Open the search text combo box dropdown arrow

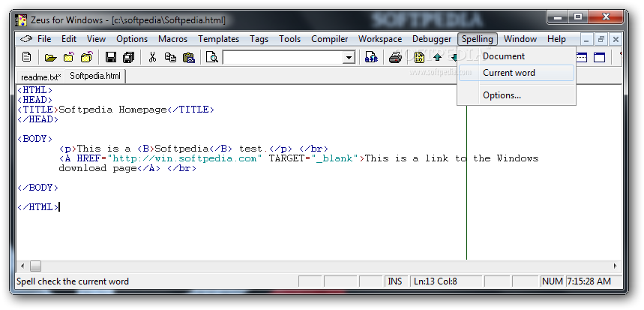click(x=349, y=58)
